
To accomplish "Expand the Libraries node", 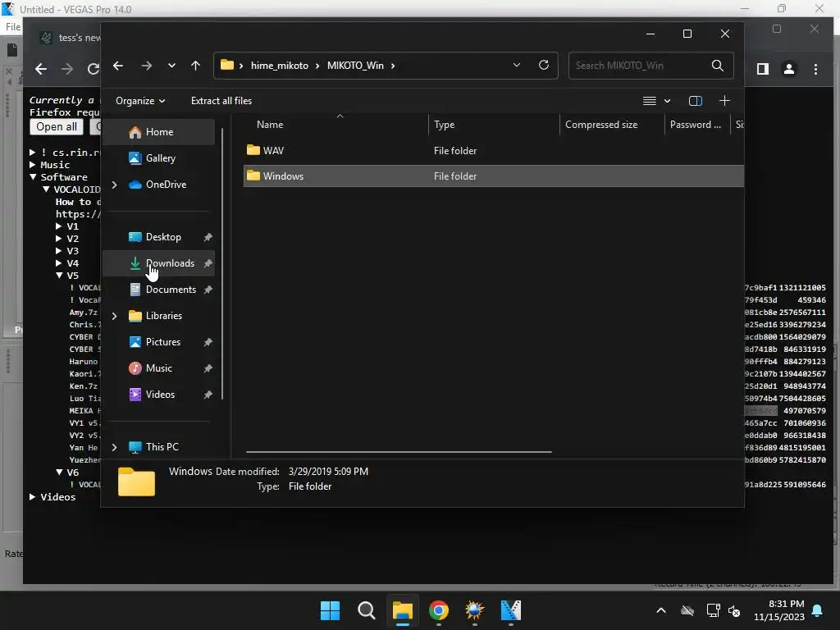I will (x=114, y=316).
